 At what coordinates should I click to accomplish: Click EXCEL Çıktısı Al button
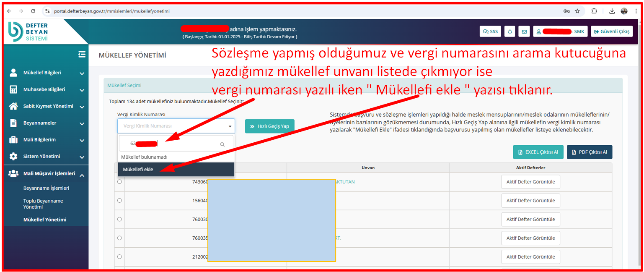tap(538, 152)
